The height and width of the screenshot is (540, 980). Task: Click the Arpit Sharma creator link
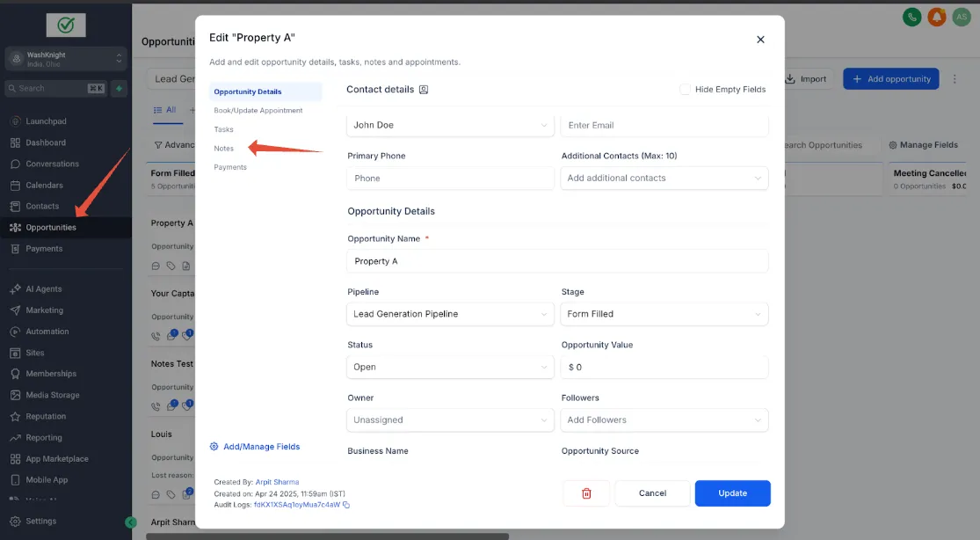277,483
